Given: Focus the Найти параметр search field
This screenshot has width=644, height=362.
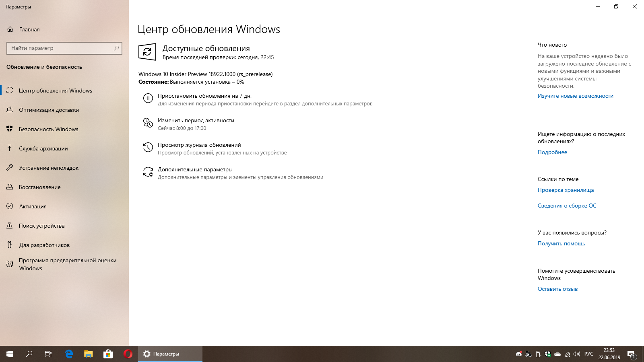Looking at the screenshot, I should point(64,48).
